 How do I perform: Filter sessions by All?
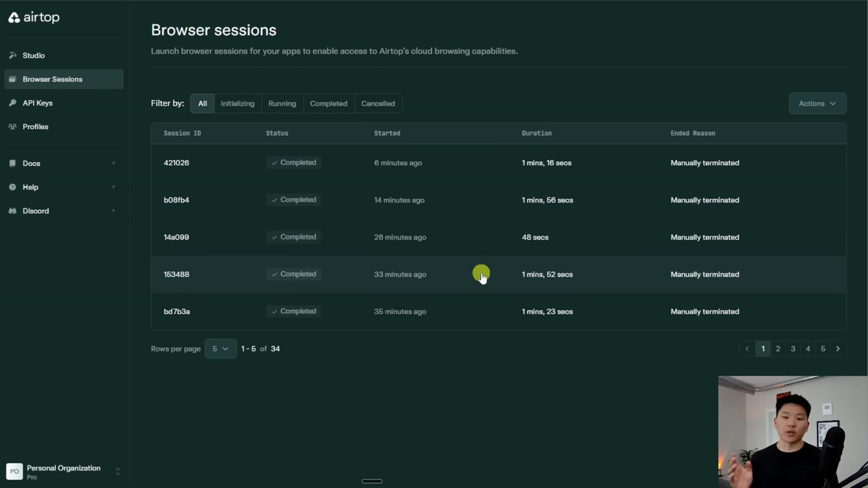(x=202, y=103)
